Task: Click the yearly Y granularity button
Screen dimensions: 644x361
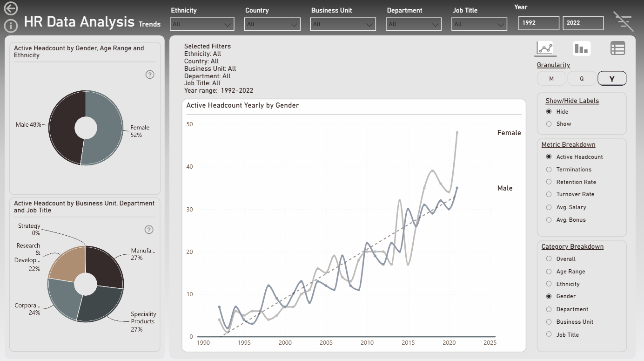Action: pyautogui.click(x=612, y=79)
